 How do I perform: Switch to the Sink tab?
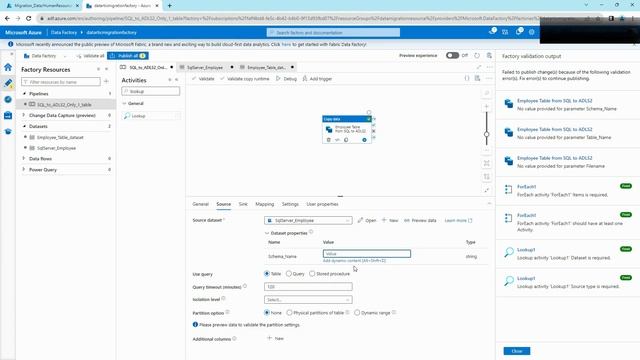pyautogui.click(x=243, y=204)
